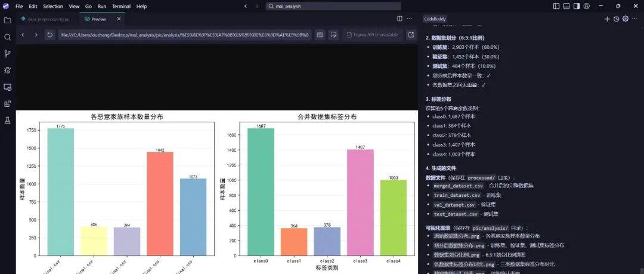The height and width of the screenshot is (274, 644).
Task: Click the train_dataset.csv file name
Action: [457, 195]
